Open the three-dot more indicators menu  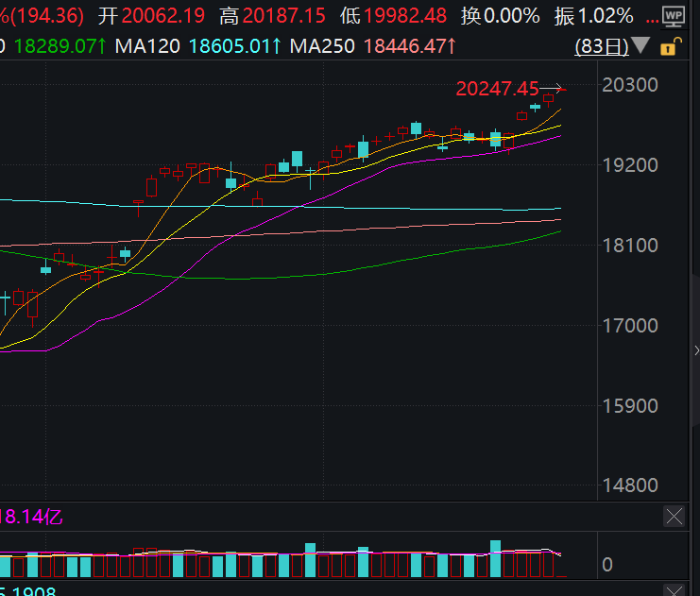tap(652, 21)
